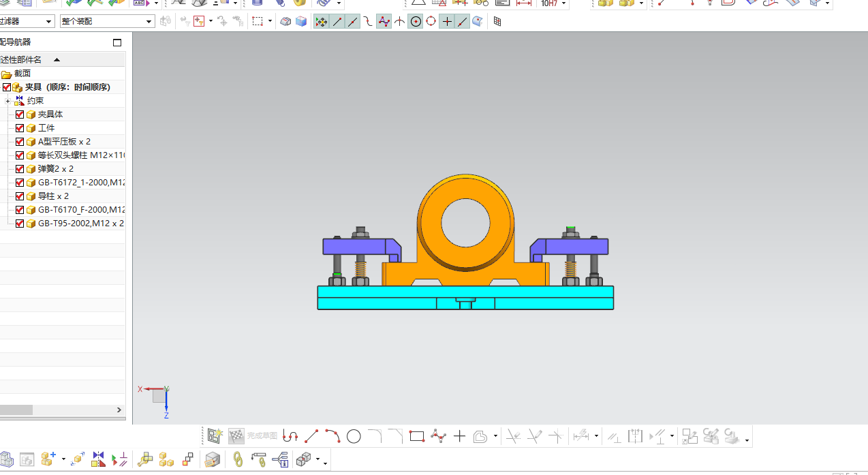Select the 夹具 (顺序: 时间顺序) root node
This screenshot has height=475, width=868.
pos(67,87)
